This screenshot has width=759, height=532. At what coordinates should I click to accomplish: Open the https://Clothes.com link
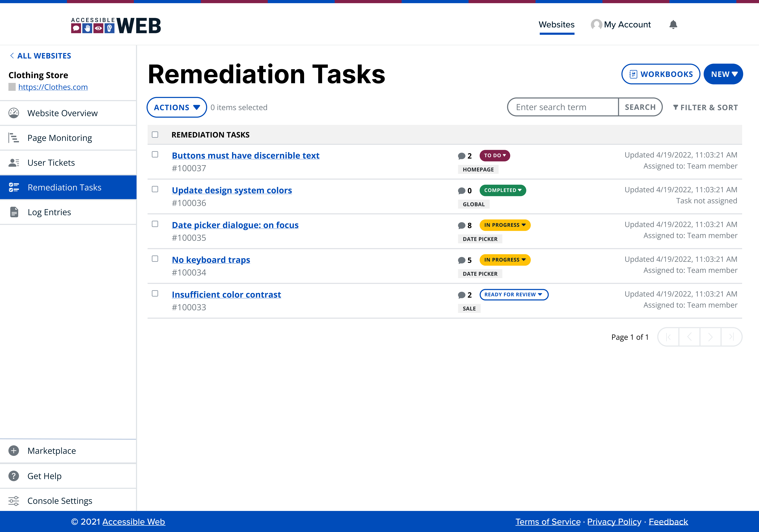[x=53, y=87]
